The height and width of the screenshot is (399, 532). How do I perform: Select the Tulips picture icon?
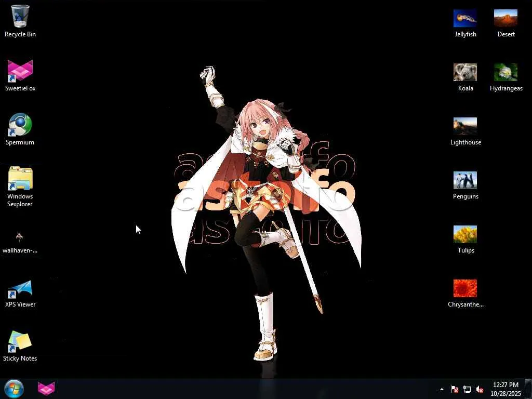pos(465,239)
